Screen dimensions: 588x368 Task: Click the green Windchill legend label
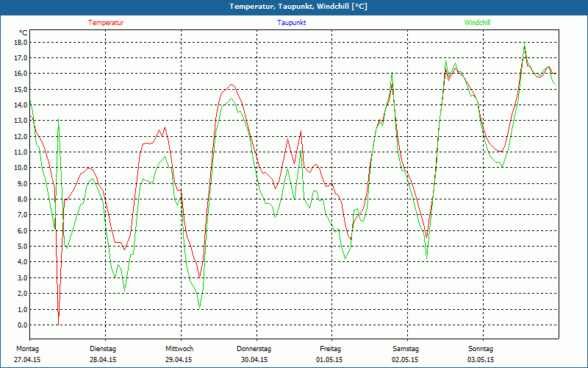(x=477, y=23)
